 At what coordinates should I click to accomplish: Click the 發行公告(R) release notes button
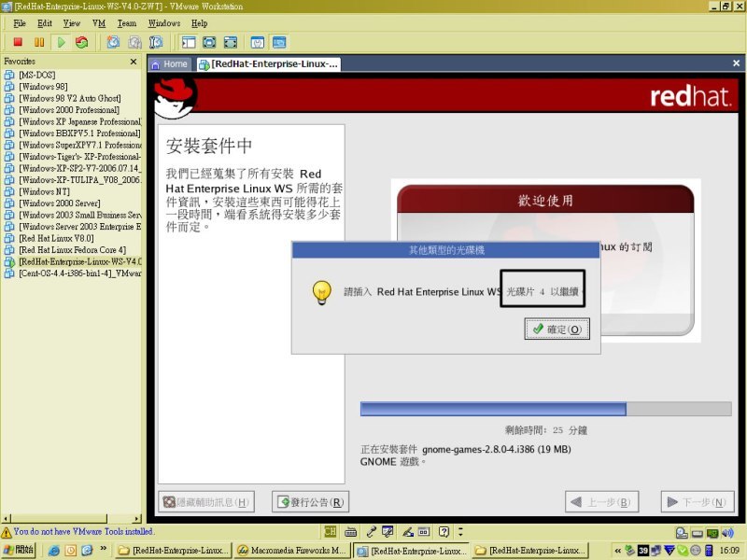pos(311,502)
